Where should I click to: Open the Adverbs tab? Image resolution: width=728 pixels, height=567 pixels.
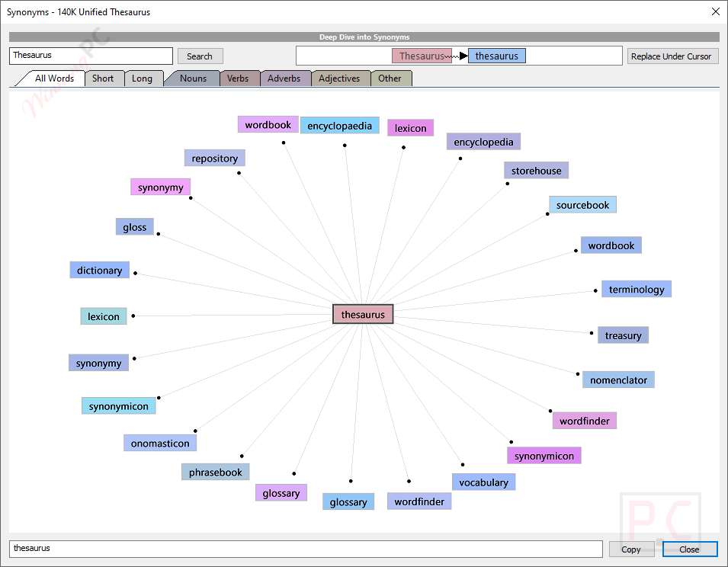click(x=284, y=78)
